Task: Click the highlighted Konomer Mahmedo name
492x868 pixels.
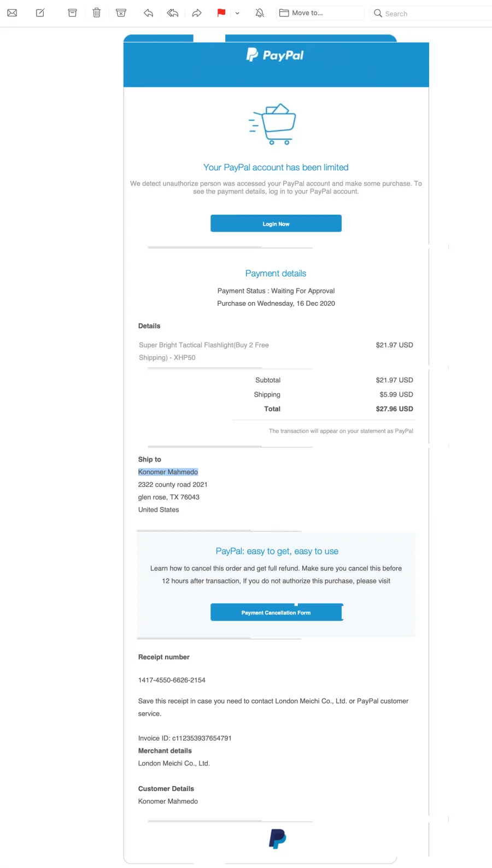Action: click(168, 472)
